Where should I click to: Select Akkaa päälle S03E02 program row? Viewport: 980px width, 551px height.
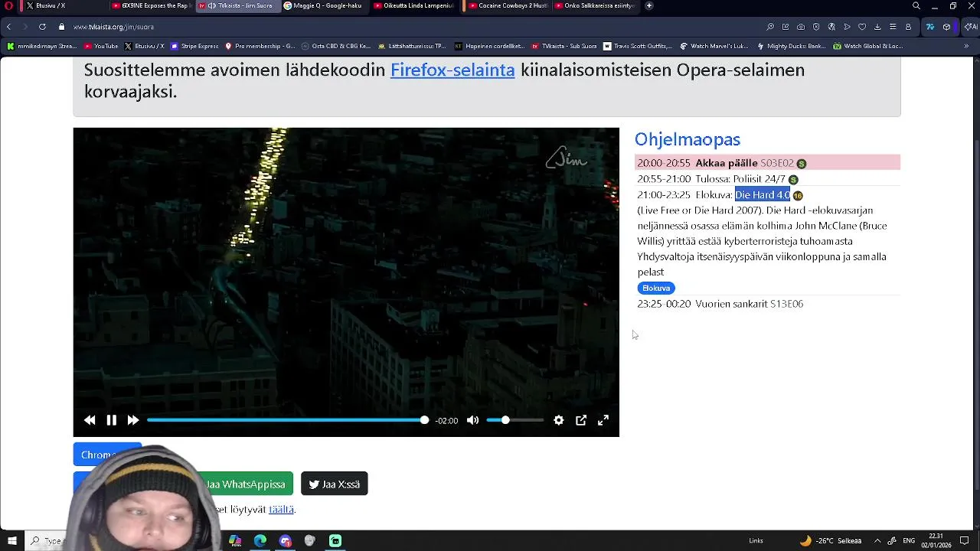[767, 163]
